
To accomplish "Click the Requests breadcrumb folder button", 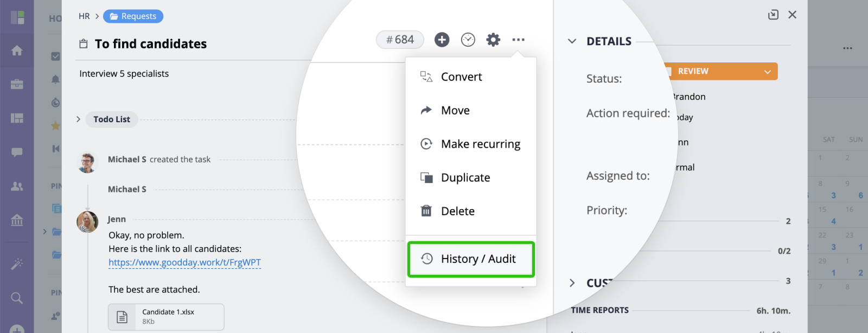I will point(133,16).
